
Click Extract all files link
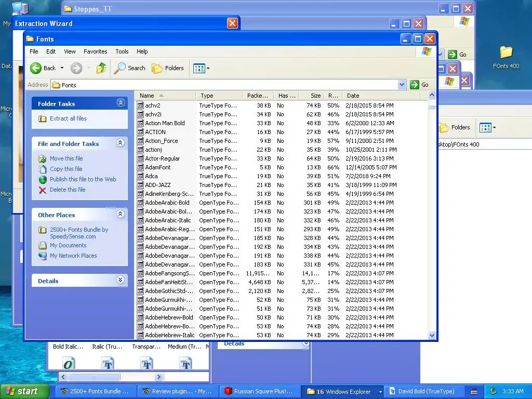[x=68, y=118]
